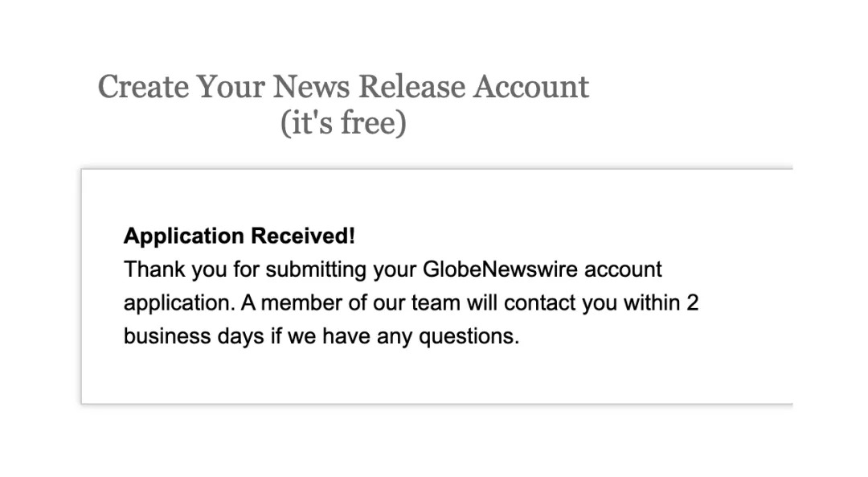Click the word 'account' after GlobeNewswire
The width and height of the screenshot is (868, 477).
623,269
